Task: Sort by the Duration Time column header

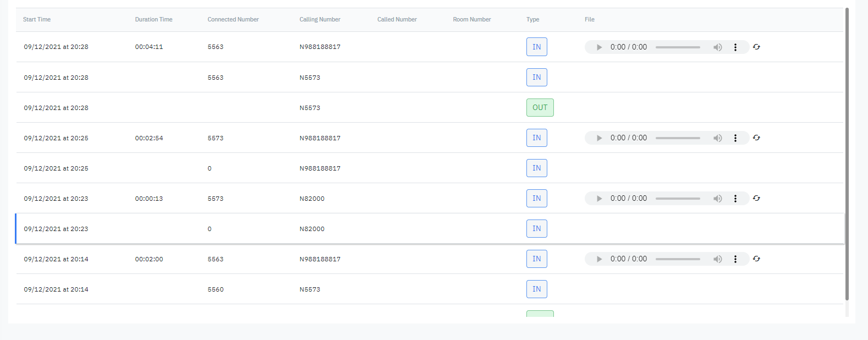Action: tap(153, 19)
